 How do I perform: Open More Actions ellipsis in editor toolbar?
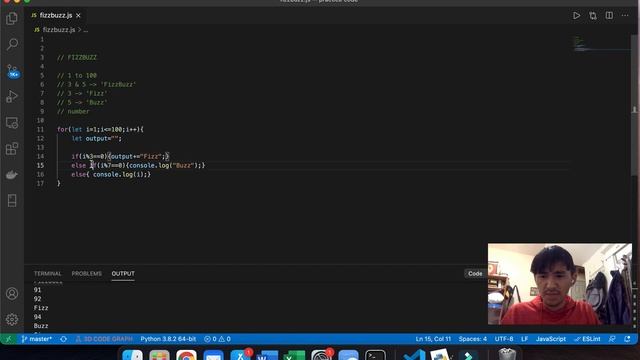point(625,16)
